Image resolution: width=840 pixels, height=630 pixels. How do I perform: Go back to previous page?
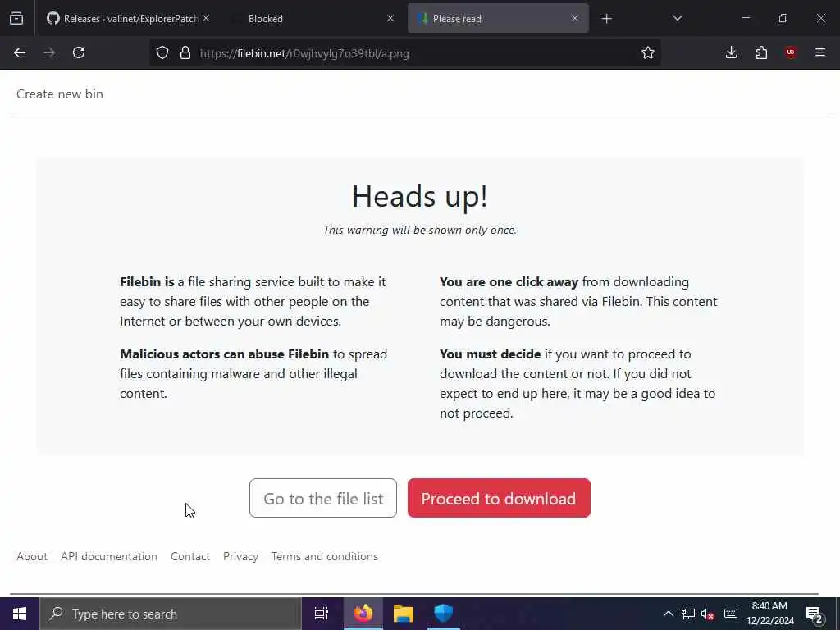[20, 52]
